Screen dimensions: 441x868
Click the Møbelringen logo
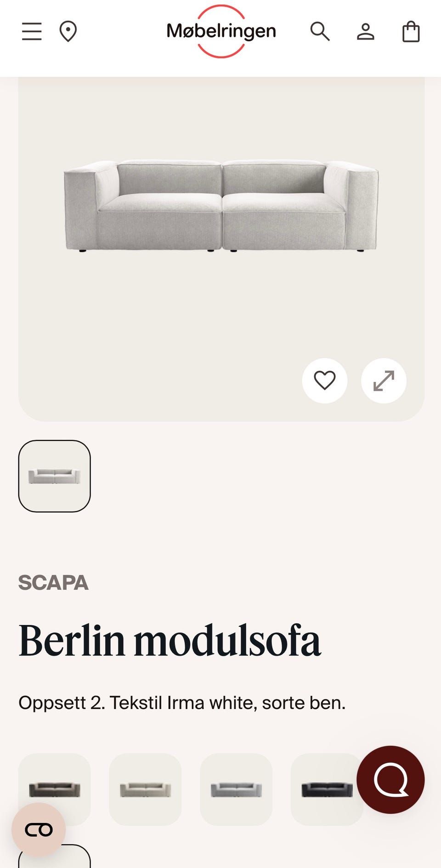pyautogui.click(x=221, y=31)
